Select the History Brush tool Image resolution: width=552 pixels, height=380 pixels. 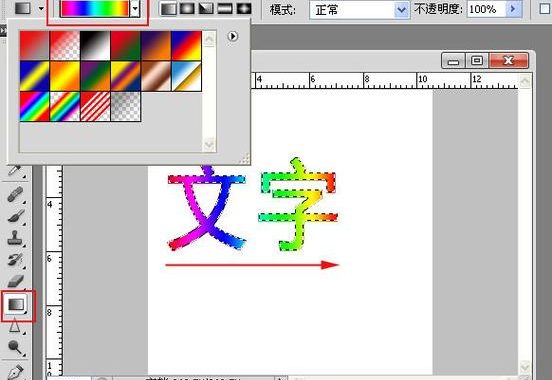click(15, 260)
